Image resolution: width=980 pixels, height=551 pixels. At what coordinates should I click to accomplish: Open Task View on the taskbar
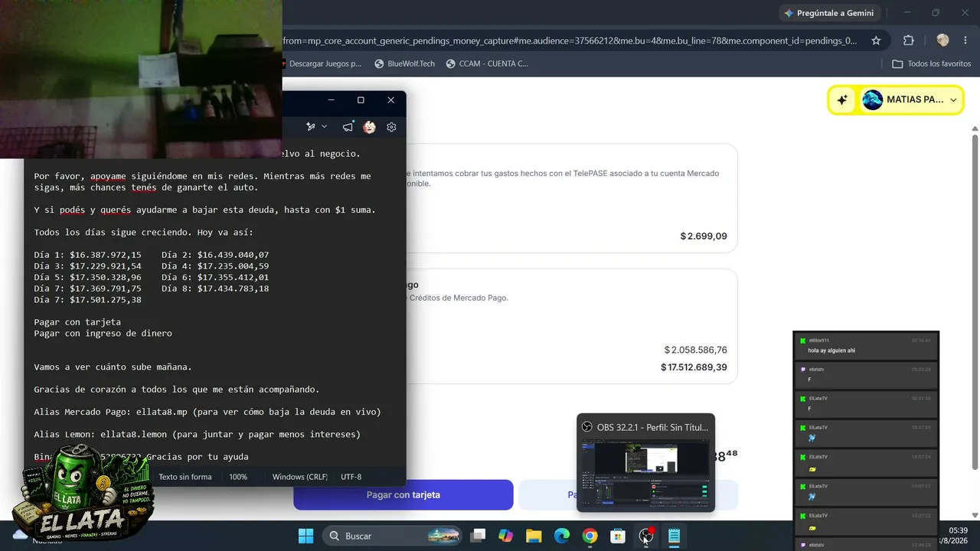coord(478,536)
